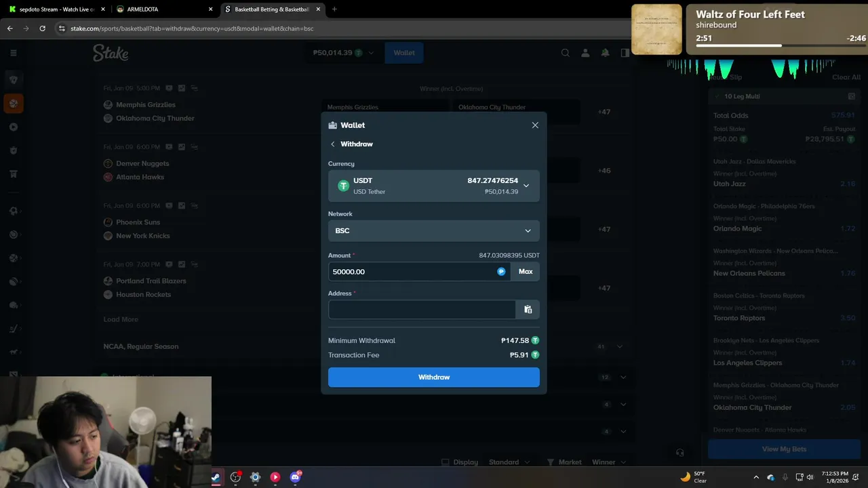Go back with arrow beside Withdraw
The height and width of the screenshot is (488, 868).
332,144
